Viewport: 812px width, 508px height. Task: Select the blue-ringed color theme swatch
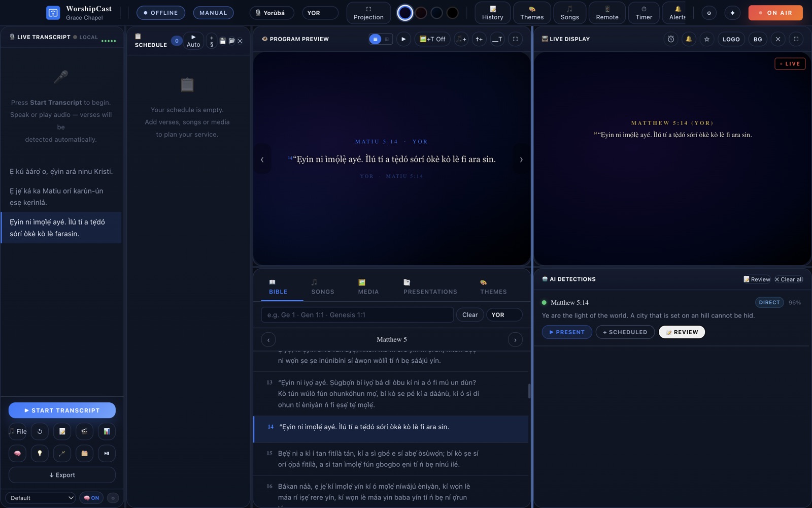[x=405, y=13]
